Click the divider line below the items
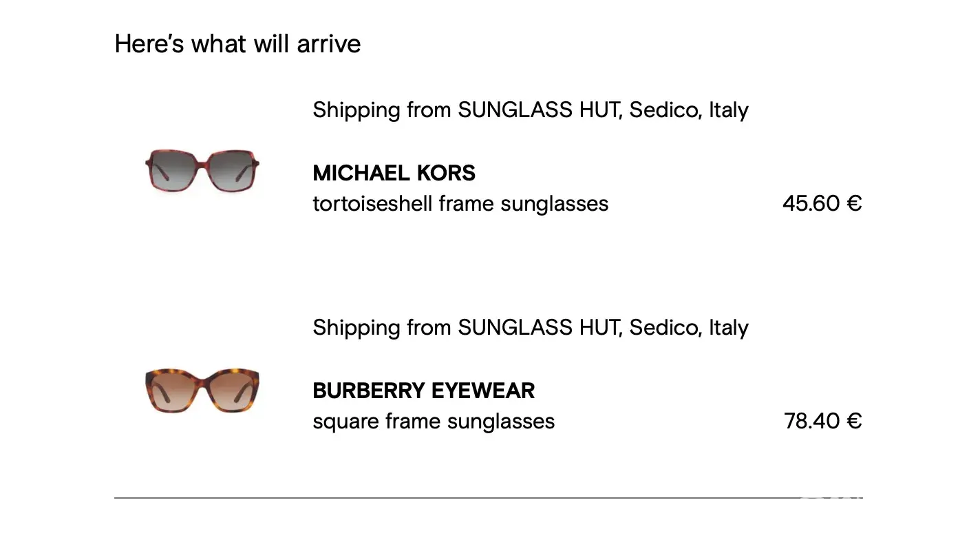This screenshot has height=540, width=980. [454, 497]
